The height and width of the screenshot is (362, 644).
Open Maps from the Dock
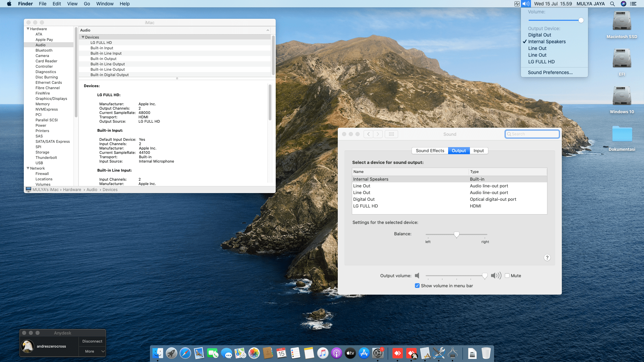240,353
